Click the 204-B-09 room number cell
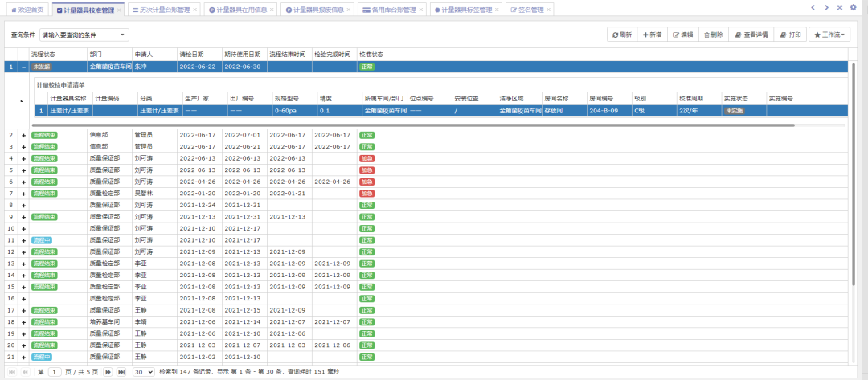The height and width of the screenshot is (380, 868). pyautogui.click(x=609, y=111)
